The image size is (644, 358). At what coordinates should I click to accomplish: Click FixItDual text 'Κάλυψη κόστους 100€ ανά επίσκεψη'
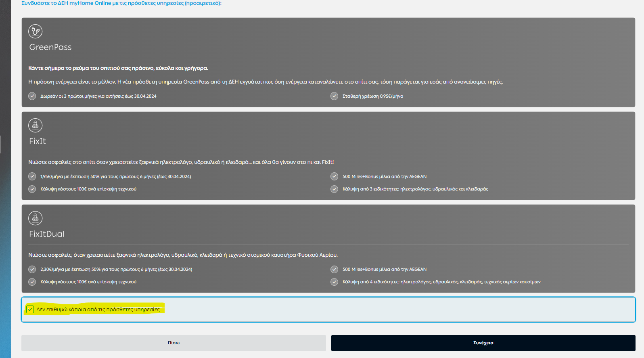pyautogui.click(x=88, y=282)
